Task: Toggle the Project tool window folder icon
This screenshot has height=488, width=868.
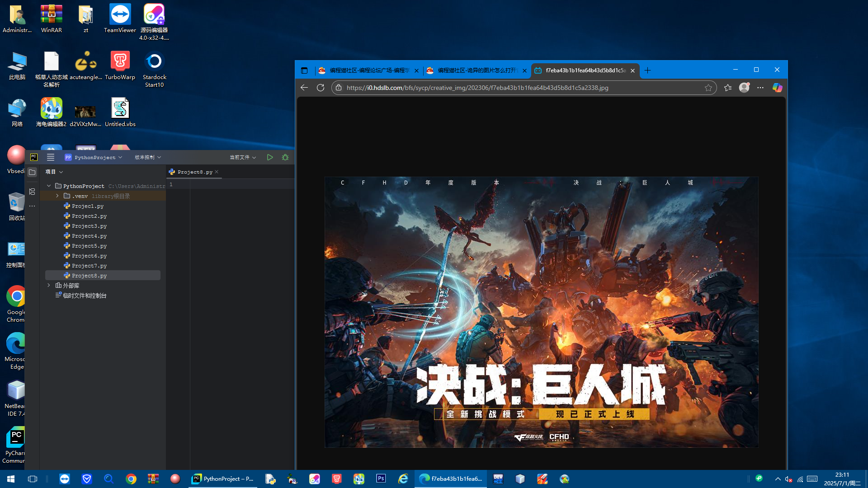Action: pyautogui.click(x=32, y=172)
